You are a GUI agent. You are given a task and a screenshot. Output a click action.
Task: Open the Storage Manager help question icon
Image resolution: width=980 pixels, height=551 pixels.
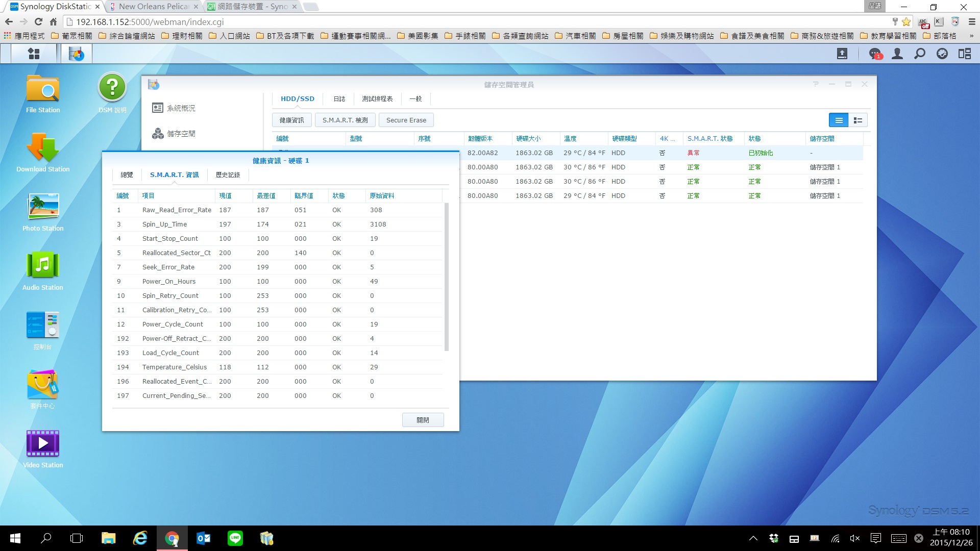point(816,84)
